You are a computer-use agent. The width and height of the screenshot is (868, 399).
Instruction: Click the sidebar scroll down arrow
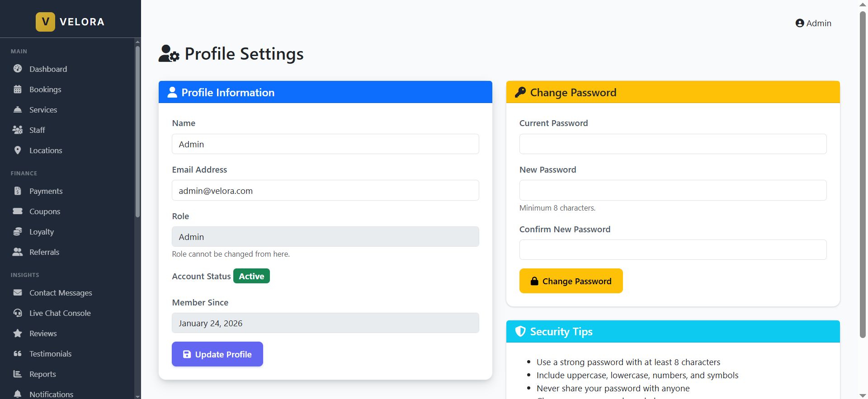137,396
